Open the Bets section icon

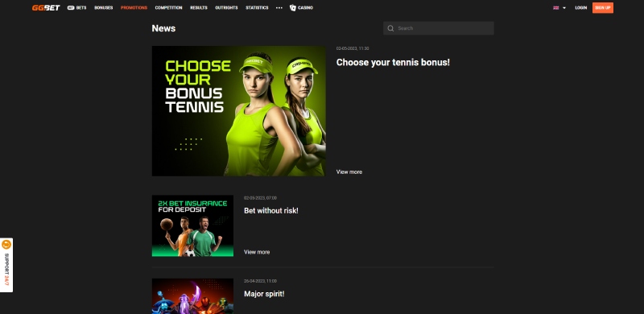click(x=71, y=8)
